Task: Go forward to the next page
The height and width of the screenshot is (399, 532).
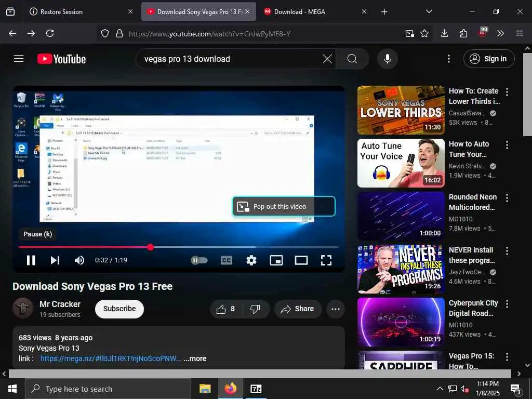Action: 31,33
